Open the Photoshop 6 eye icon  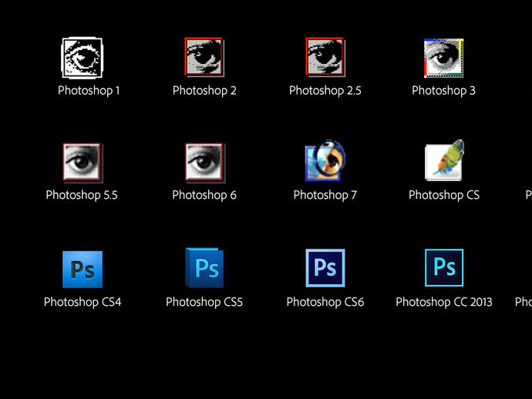(204, 163)
